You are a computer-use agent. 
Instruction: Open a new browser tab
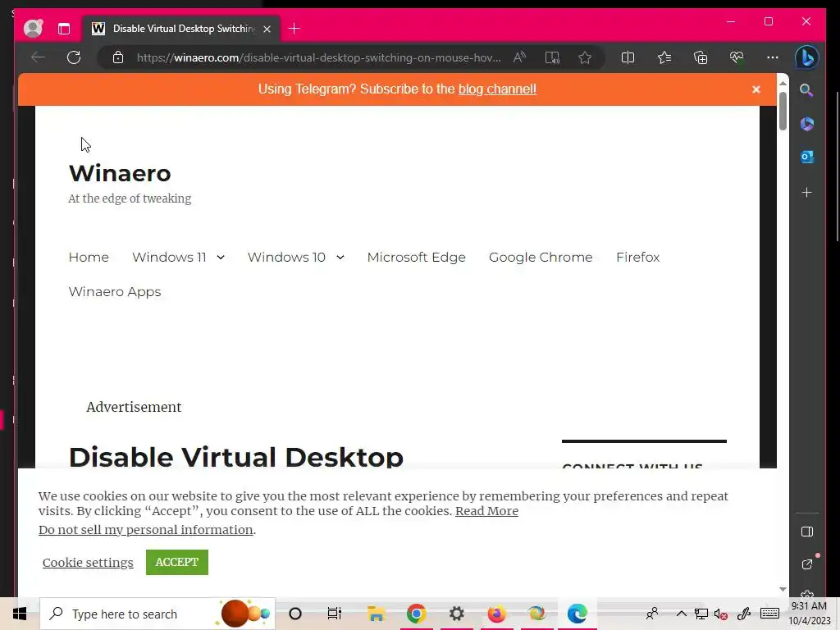click(294, 29)
